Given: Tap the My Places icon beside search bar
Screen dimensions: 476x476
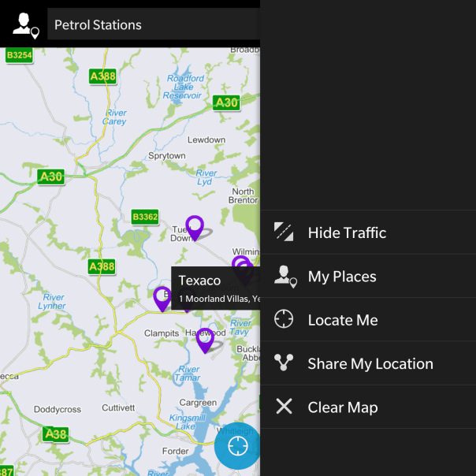Looking at the screenshot, I should [26, 25].
